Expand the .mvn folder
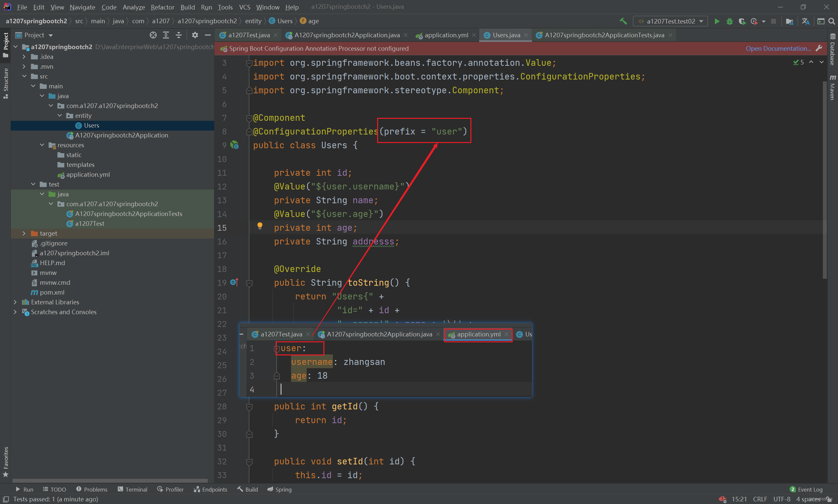This screenshot has width=838, height=504. click(24, 66)
